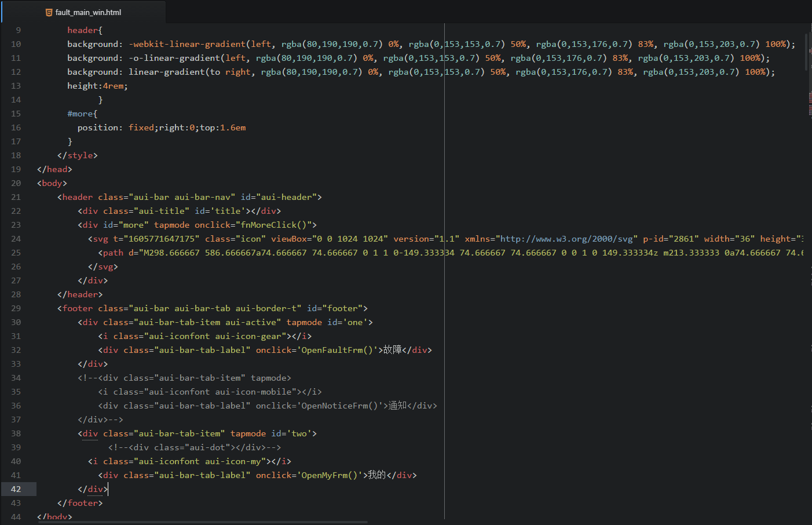Click the 'top:1.6em' declaration
Viewport: 812px width, 525px height.
click(x=223, y=127)
